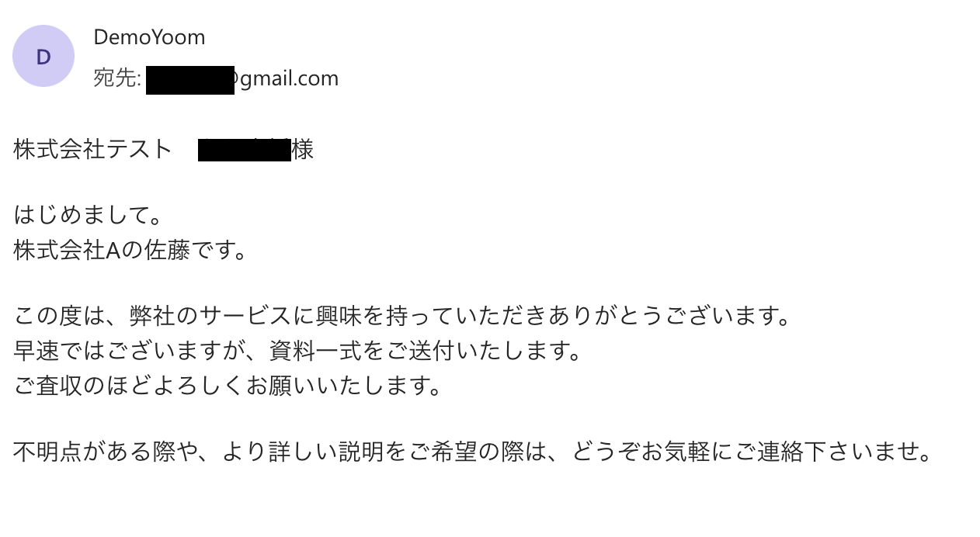Click the blacked-out name before 様
980x537 pixels.
click(244, 149)
